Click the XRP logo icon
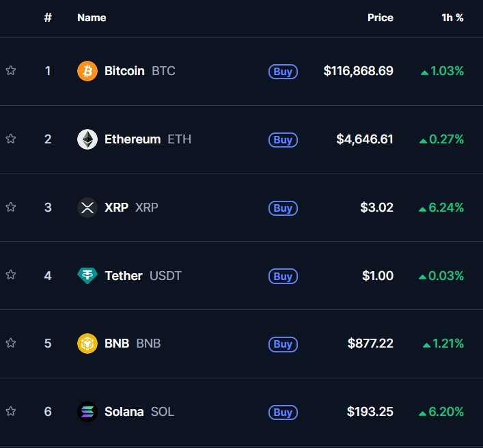 pos(87,208)
